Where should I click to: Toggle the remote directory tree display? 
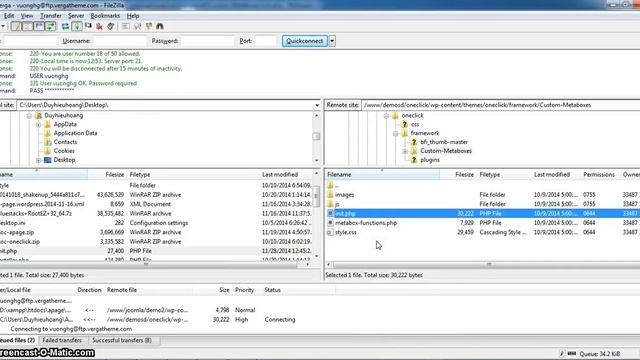tap(39, 26)
